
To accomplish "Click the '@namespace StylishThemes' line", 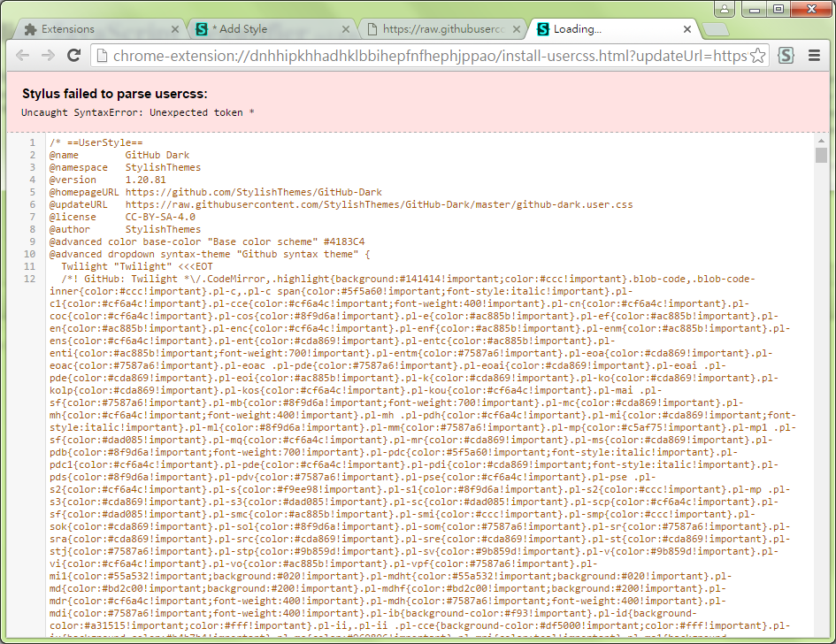I will click(126, 167).
